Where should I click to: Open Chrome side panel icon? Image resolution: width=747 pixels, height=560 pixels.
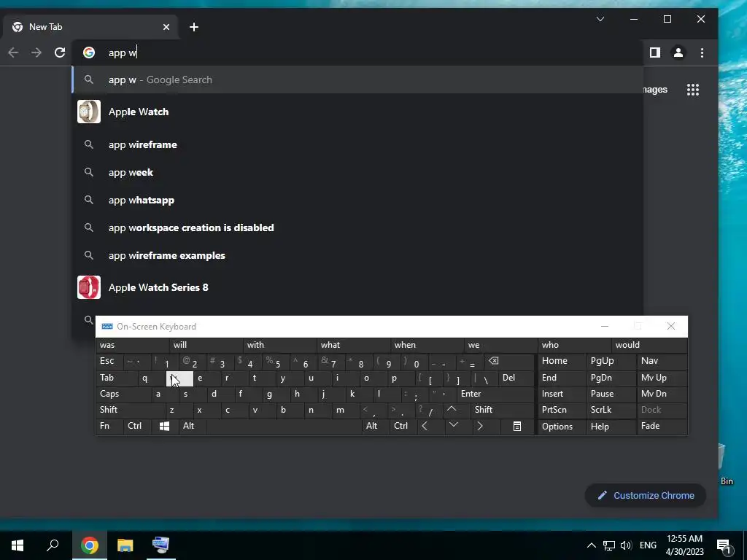click(x=655, y=52)
